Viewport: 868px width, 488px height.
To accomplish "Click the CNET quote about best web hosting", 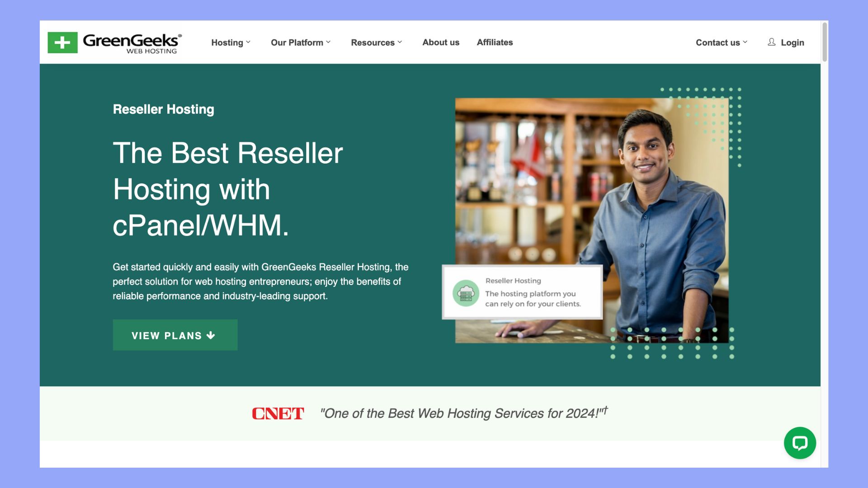I will coord(463,413).
